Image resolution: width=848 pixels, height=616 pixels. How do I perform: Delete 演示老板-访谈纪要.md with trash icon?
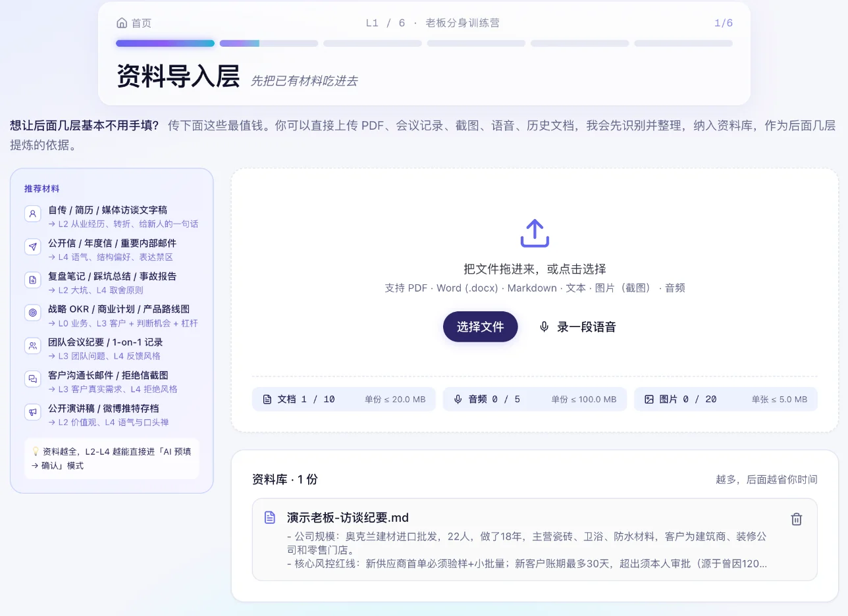797,519
